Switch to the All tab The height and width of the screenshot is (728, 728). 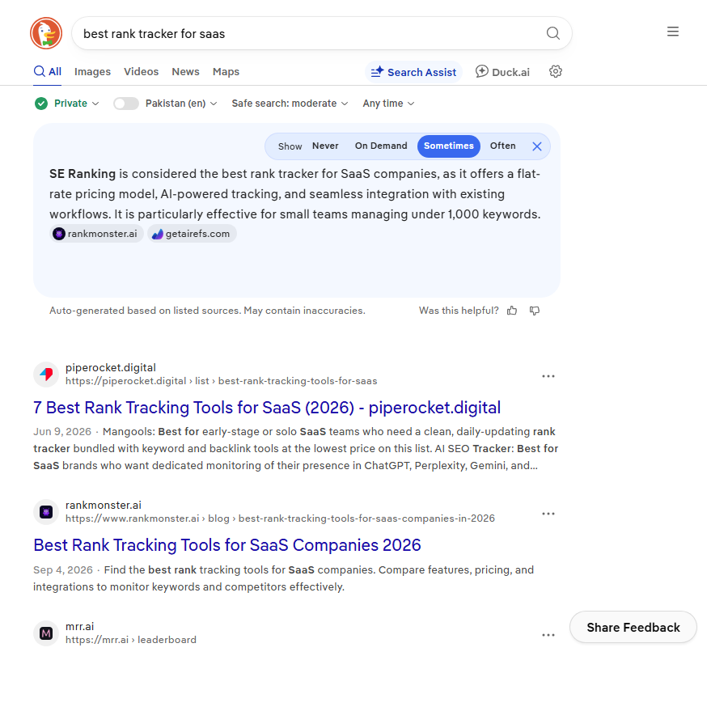click(48, 71)
